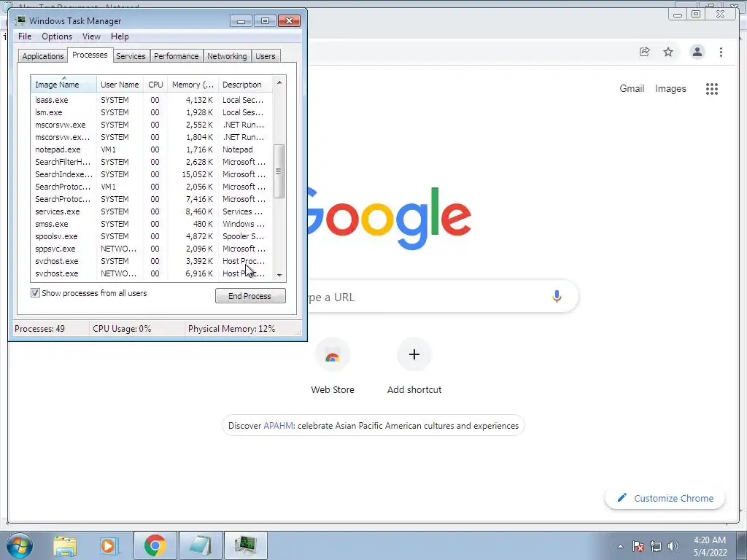Select the smss.exe process row

coord(152,224)
